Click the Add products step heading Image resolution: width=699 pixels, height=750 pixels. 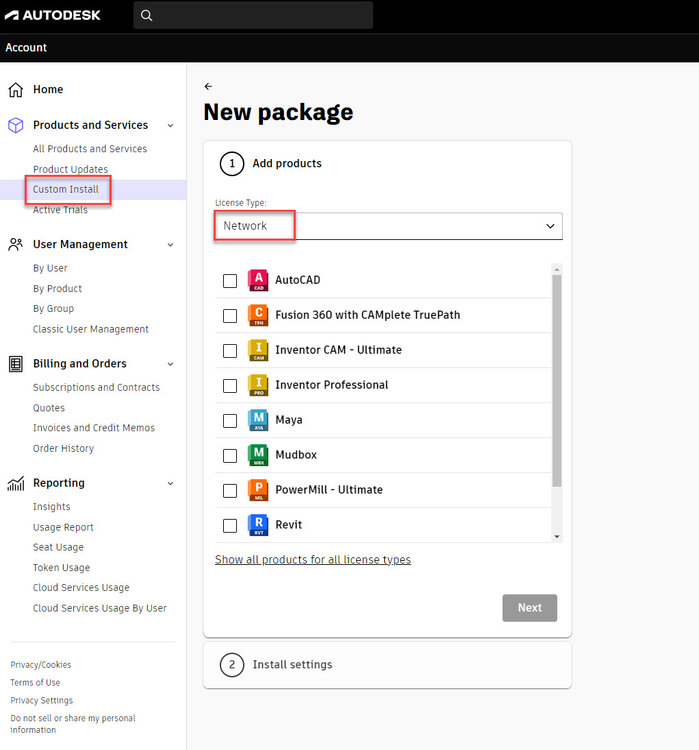[x=287, y=164]
